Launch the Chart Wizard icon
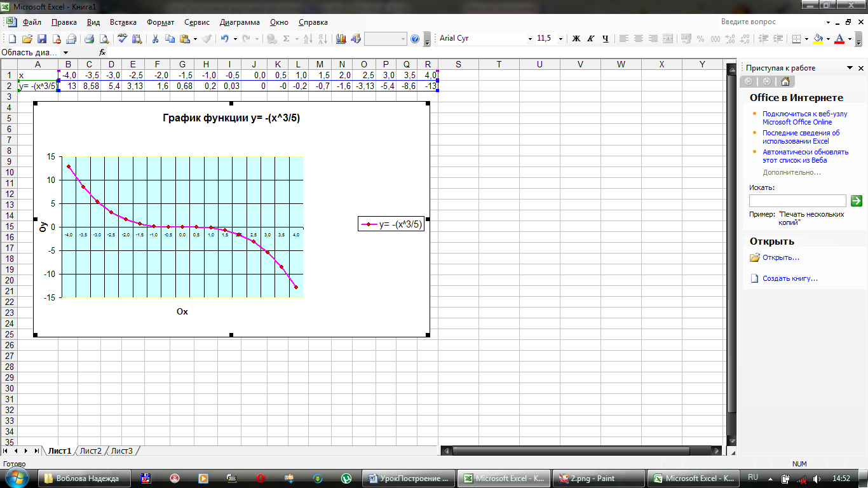The image size is (868, 488). click(341, 39)
